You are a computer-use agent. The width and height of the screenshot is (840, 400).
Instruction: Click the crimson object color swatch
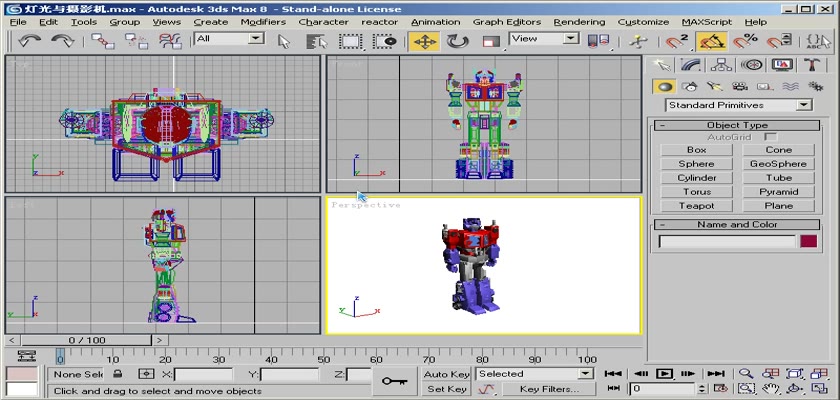click(809, 241)
